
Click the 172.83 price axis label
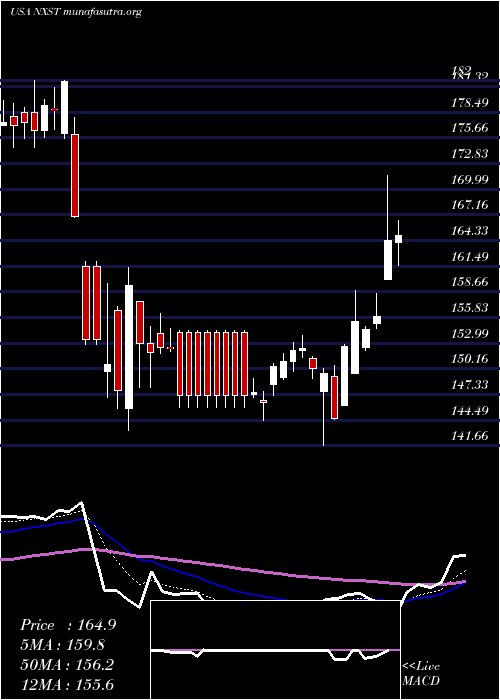[x=469, y=154]
